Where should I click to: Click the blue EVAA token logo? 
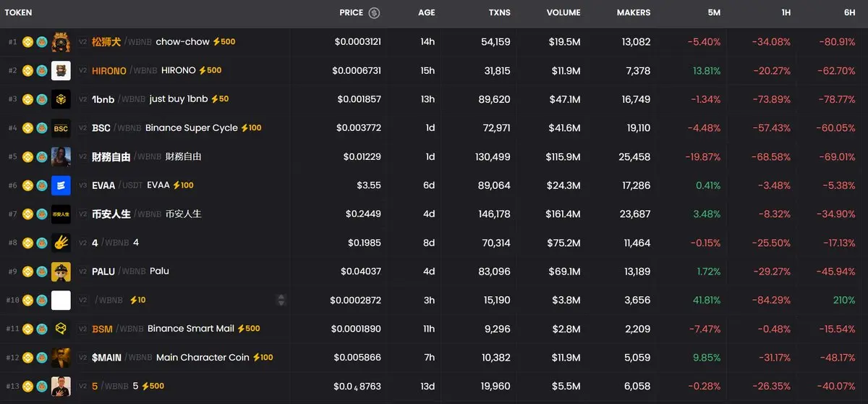[x=61, y=185]
